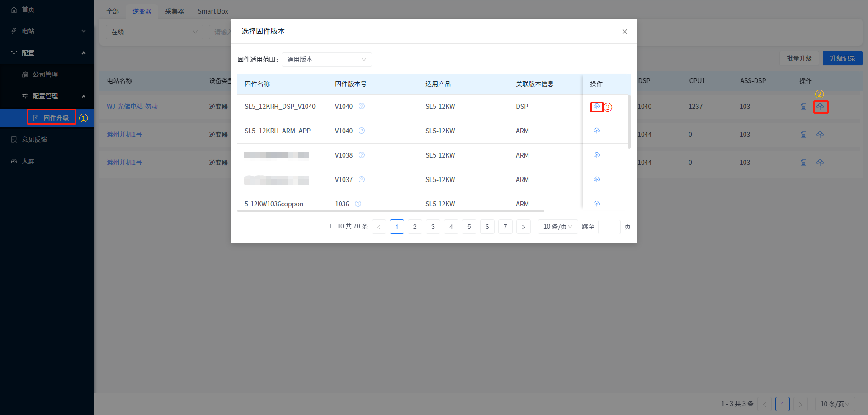868x415 pixels.
Task: Go to page 7 in firmware list
Action: (x=505, y=227)
